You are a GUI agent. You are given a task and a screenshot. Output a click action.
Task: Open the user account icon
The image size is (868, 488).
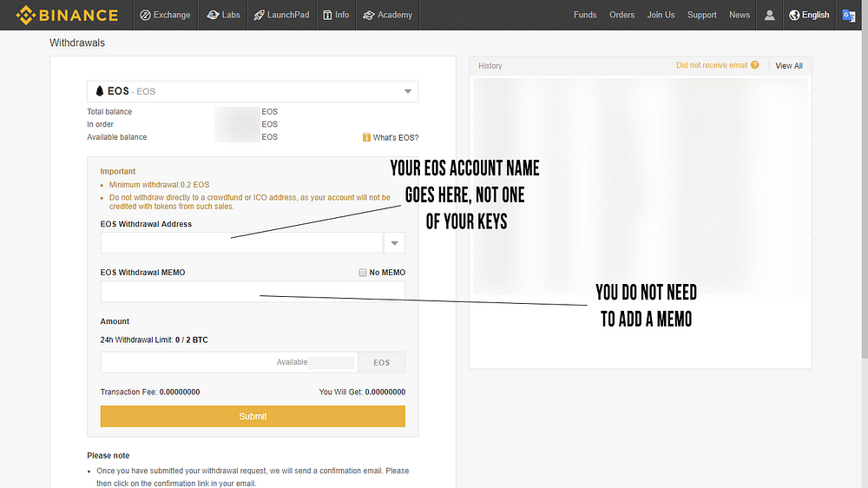coord(769,15)
